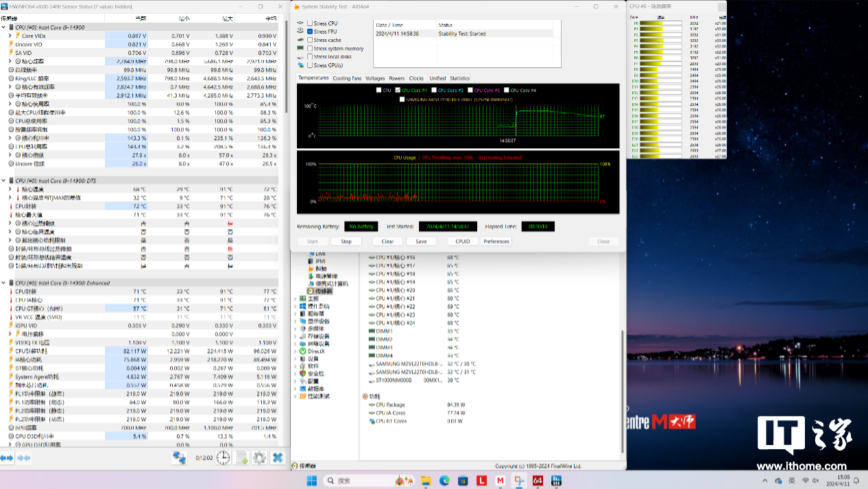Open AIDA64 from the taskbar

click(538, 481)
